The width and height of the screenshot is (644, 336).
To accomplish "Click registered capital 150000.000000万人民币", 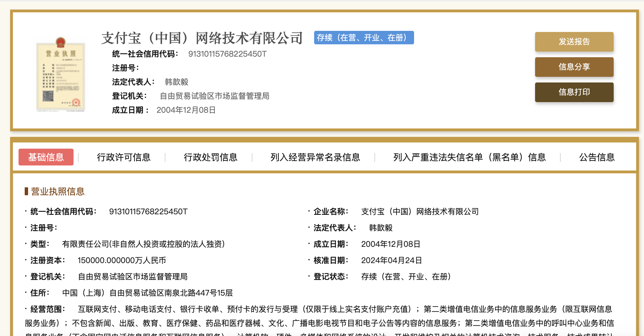I will click(x=122, y=260).
